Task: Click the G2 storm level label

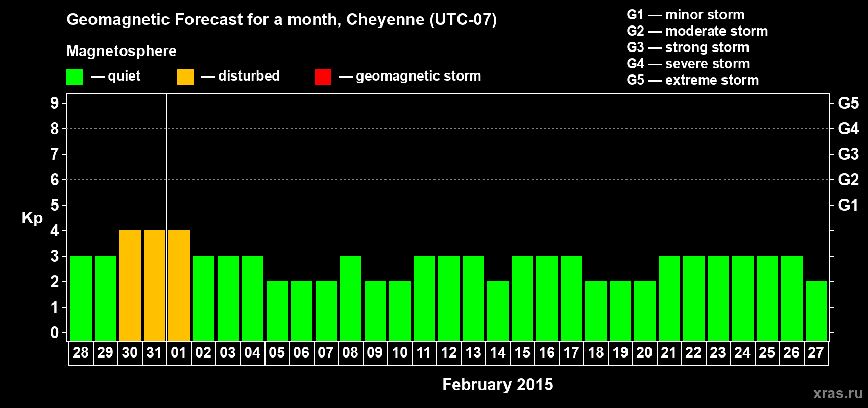Action: pyautogui.click(x=849, y=180)
